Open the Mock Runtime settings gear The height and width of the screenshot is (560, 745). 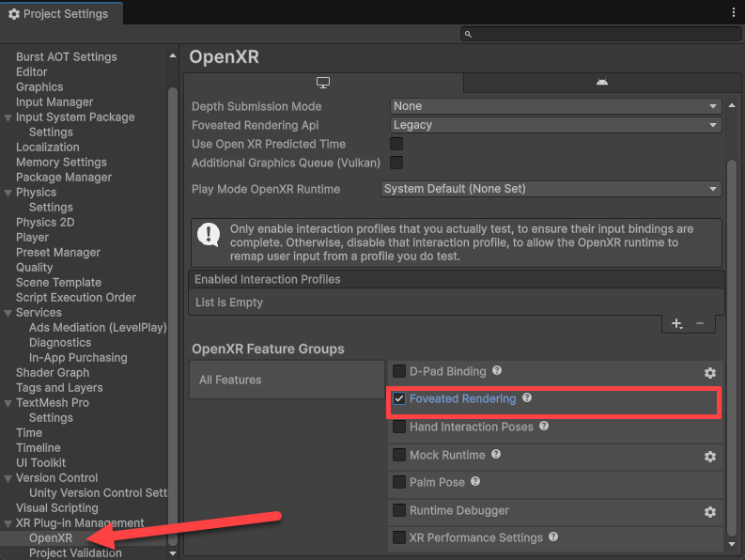710,457
